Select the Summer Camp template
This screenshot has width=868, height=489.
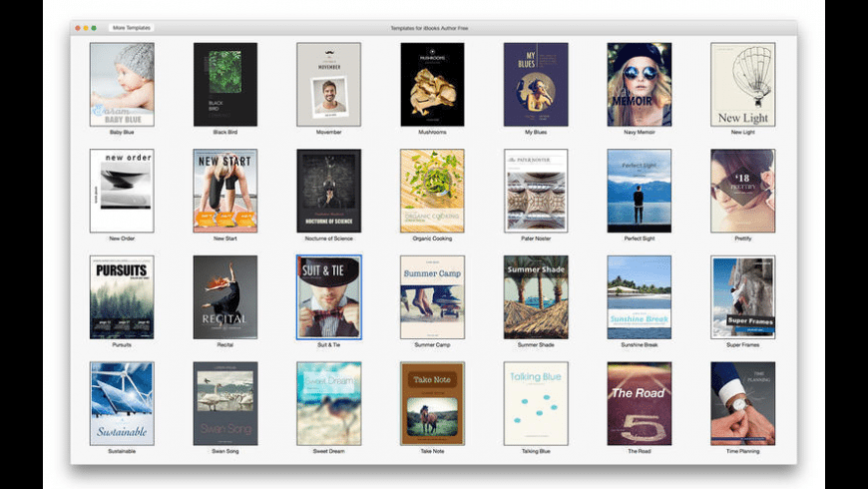coord(432,296)
